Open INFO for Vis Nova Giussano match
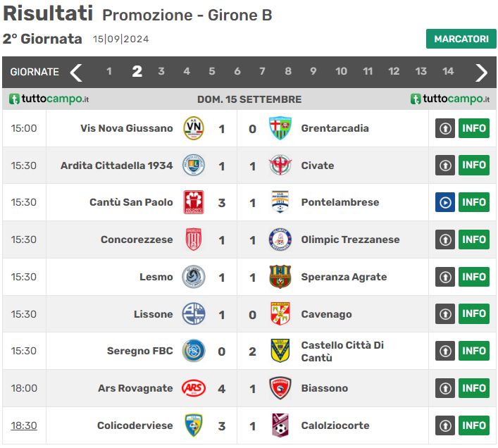The height and width of the screenshot is (448, 498). (x=474, y=128)
